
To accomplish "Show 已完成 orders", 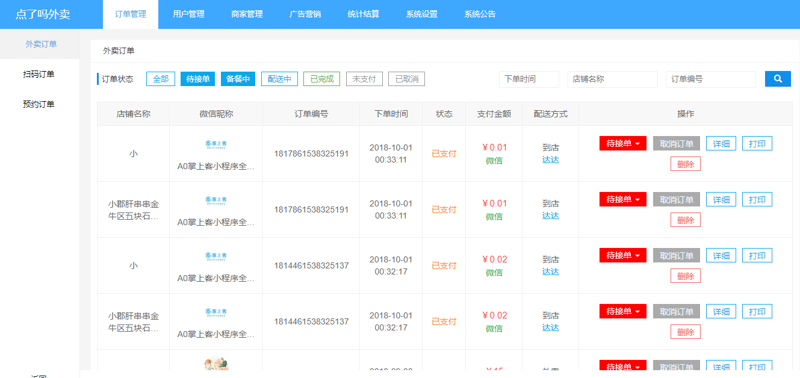I will click(321, 79).
